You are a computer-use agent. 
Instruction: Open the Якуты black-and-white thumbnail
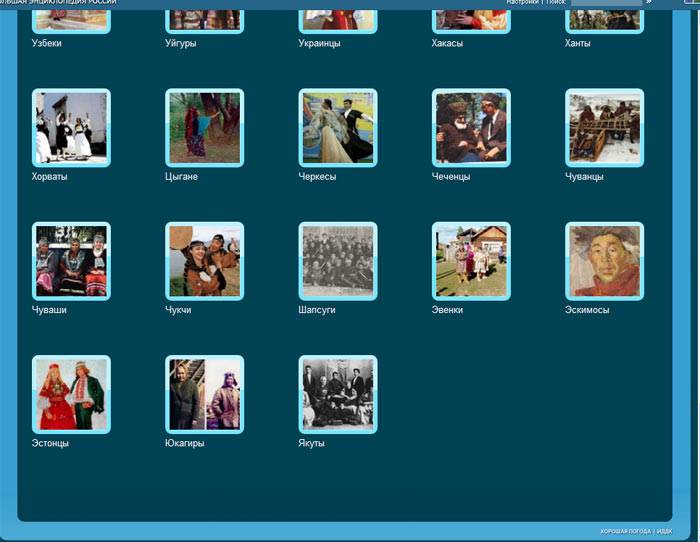(x=338, y=394)
